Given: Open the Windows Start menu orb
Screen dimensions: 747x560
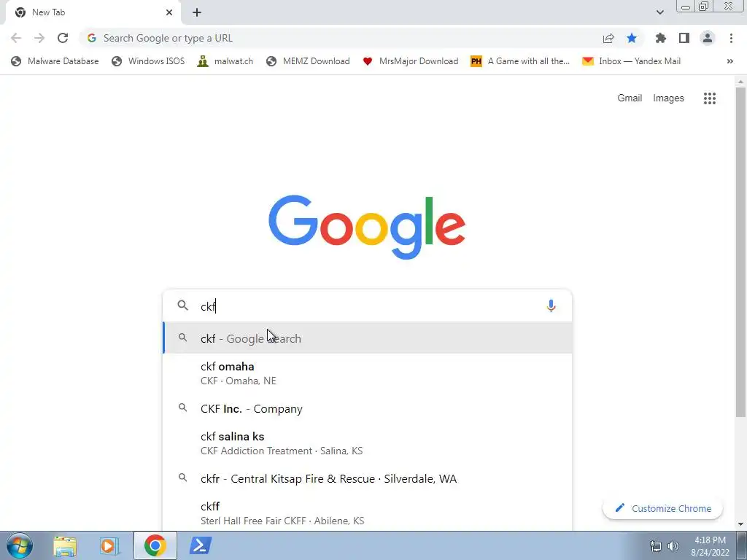Looking at the screenshot, I should (x=20, y=545).
